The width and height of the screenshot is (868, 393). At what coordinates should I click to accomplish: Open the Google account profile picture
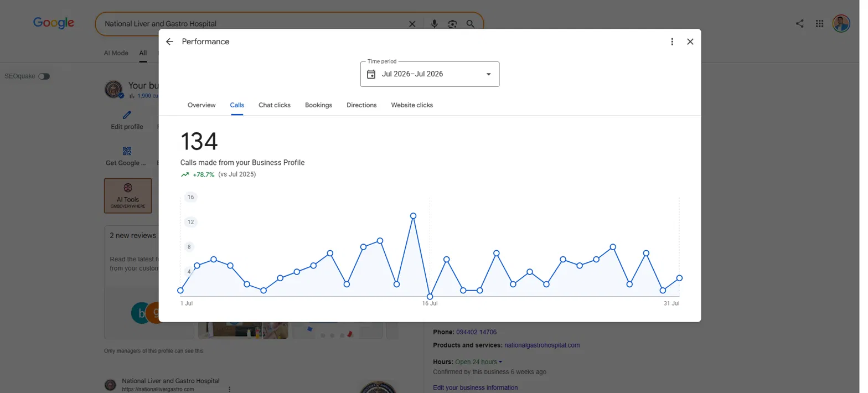pyautogui.click(x=841, y=23)
